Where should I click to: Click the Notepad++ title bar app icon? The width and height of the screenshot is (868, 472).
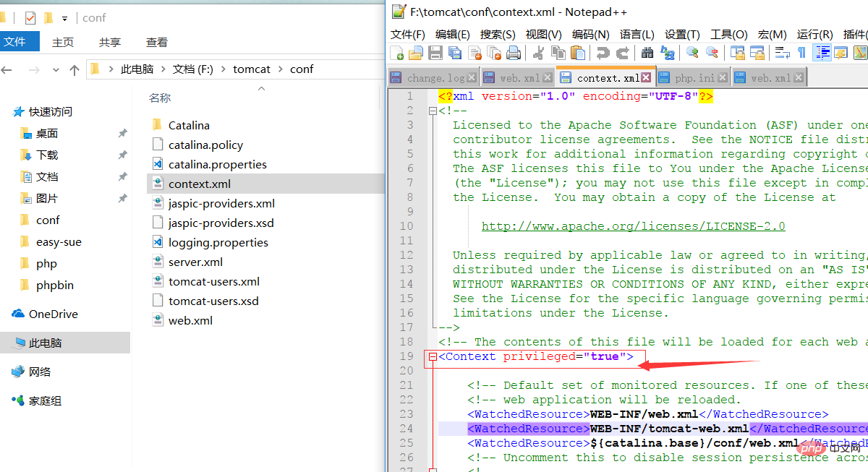point(399,11)
